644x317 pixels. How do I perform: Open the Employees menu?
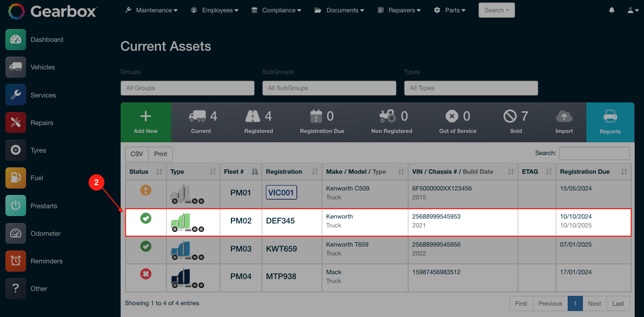click(x=215, y=10)
